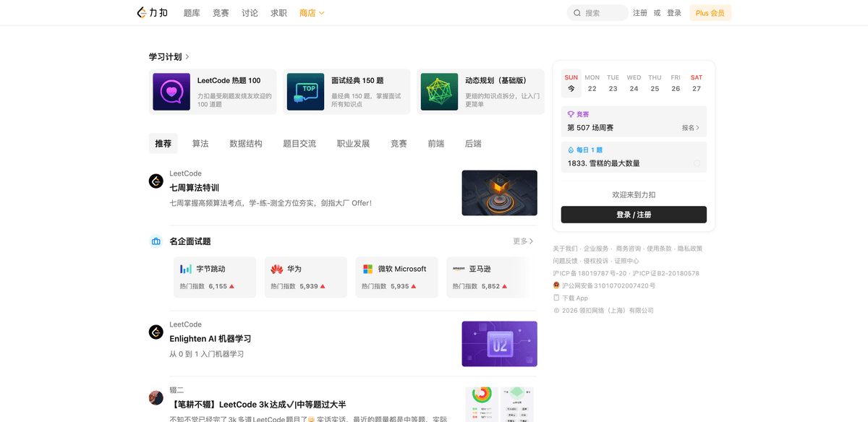Open the 亚马逊 amazon logo card
The height and width of the screenshot is (422, 868).
tap(459, 269)
